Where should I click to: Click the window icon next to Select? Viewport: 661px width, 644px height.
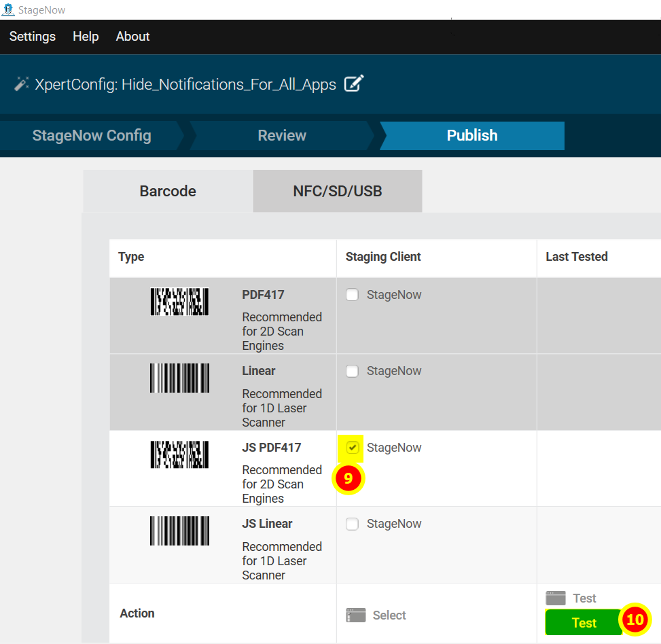(356, 615)
